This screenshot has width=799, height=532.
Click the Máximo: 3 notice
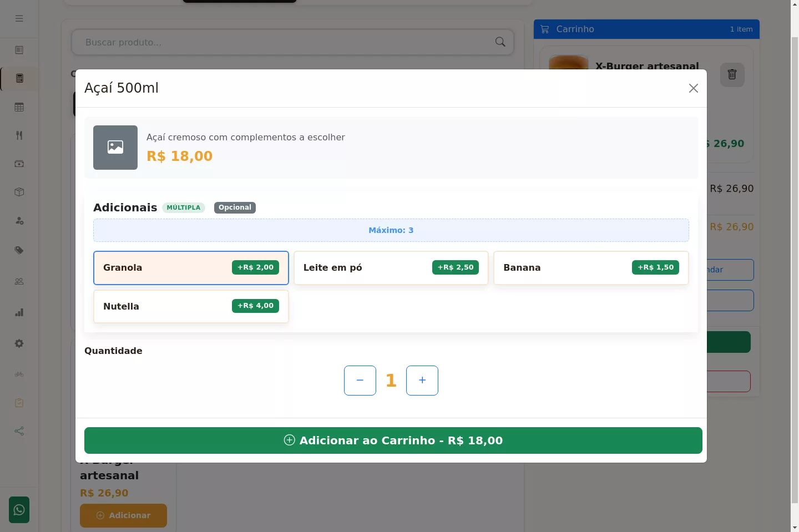[x=391, y=230]
